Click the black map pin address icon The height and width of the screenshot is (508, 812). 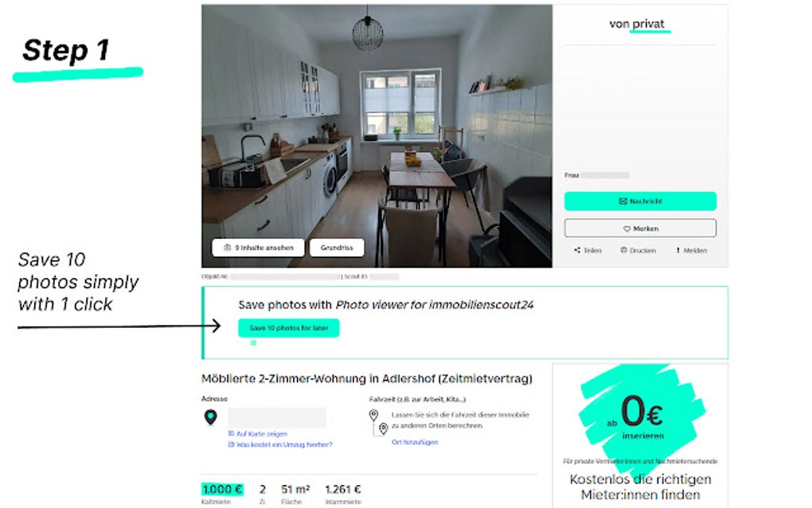coord(211,417)
